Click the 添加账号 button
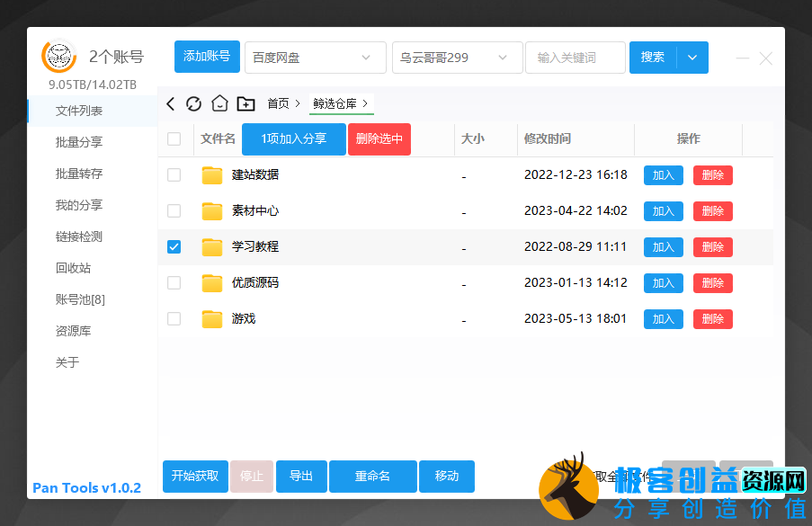 click(x=207, y=57)
